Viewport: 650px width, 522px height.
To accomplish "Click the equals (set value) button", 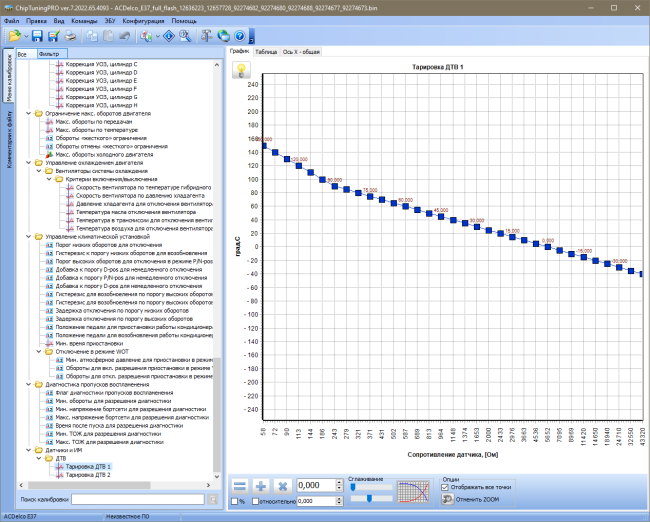I will (240, 486).
